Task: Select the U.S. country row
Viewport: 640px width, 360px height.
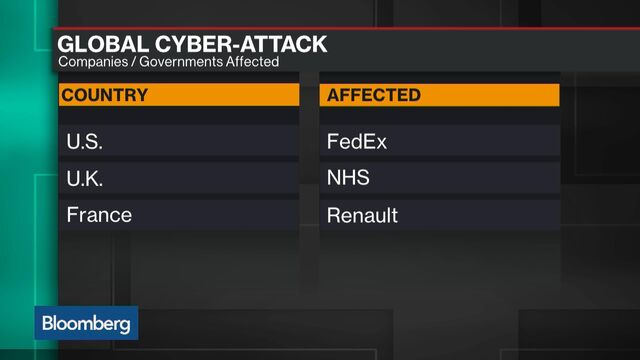Action: (179, 141)
